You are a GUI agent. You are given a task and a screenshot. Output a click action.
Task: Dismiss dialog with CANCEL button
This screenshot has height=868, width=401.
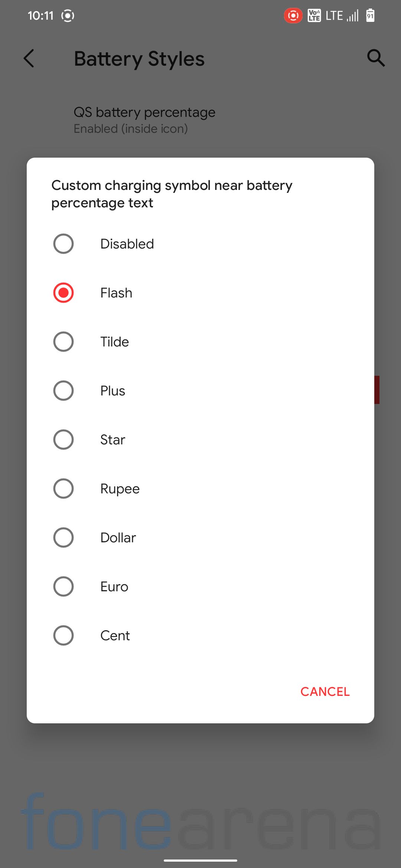[325, 691]
